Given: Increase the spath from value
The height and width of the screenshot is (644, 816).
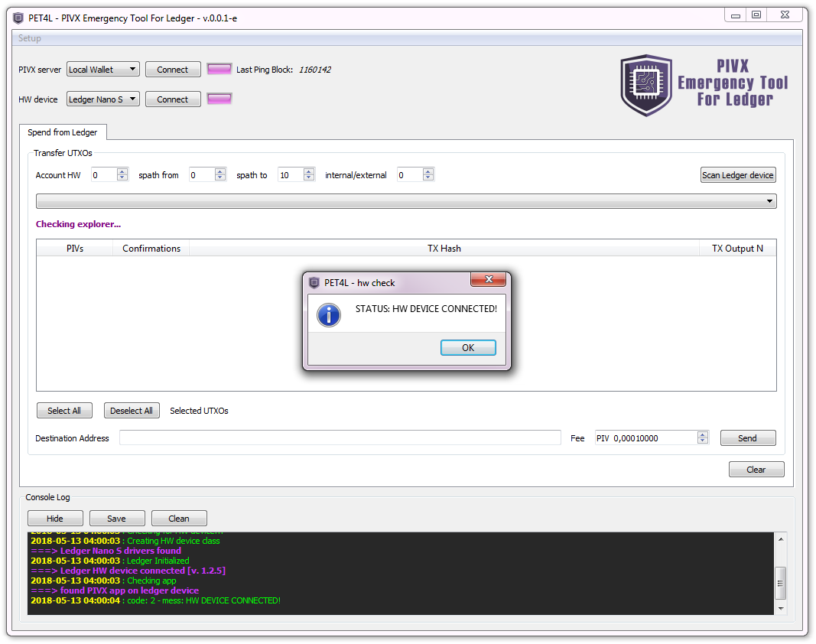Looking at the screenshot, I should point(220,171).
